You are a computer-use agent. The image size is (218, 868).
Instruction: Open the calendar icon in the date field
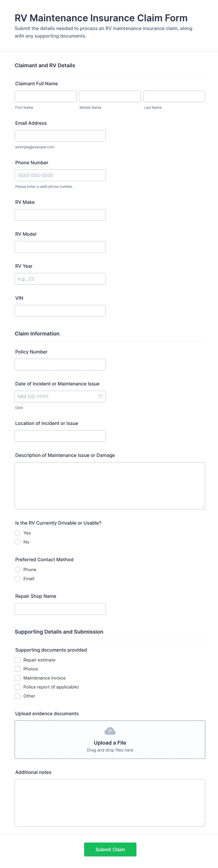click(100, 396)
